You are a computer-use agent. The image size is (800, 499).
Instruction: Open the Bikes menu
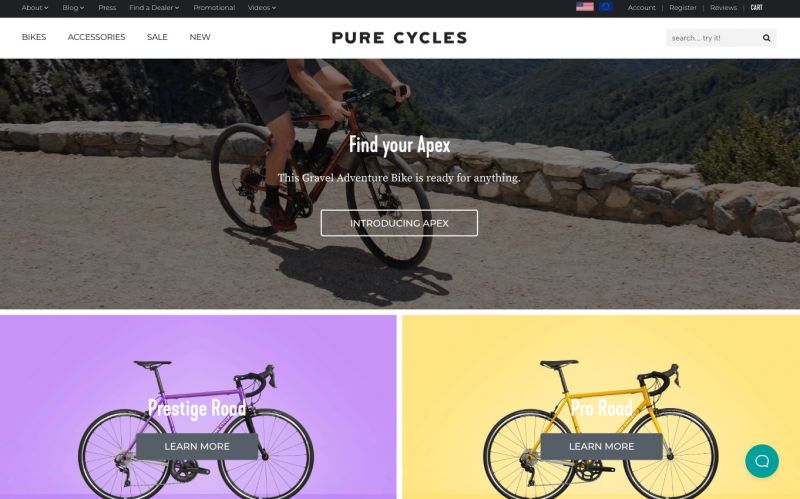click(x=34, y=37)
